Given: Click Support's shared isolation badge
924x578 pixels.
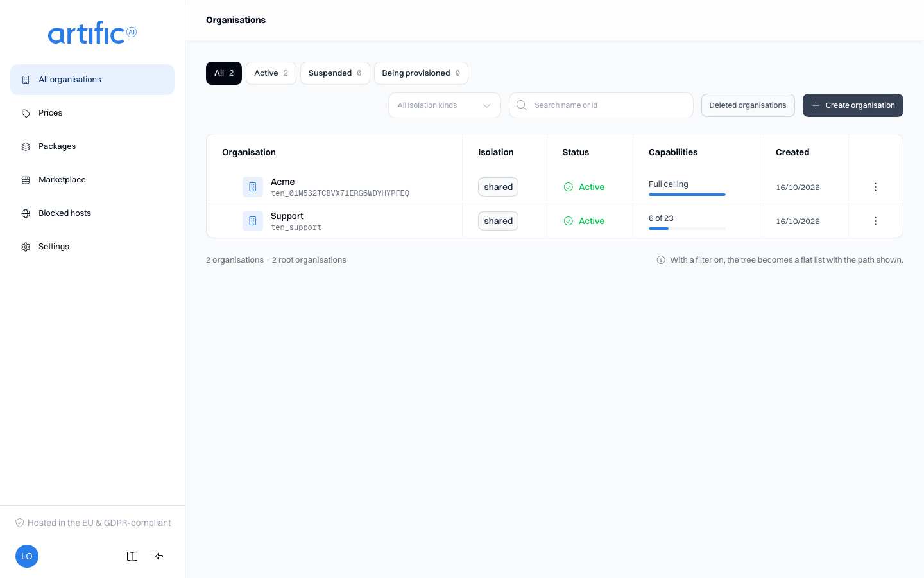Looking at the screenshot, I should coord(498,221).
